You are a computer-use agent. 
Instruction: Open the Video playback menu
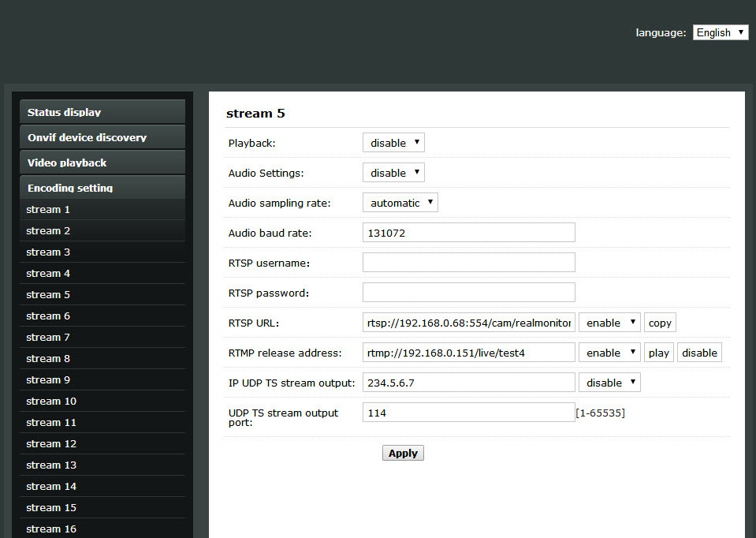pyautogui.click(x=102, y=163)
